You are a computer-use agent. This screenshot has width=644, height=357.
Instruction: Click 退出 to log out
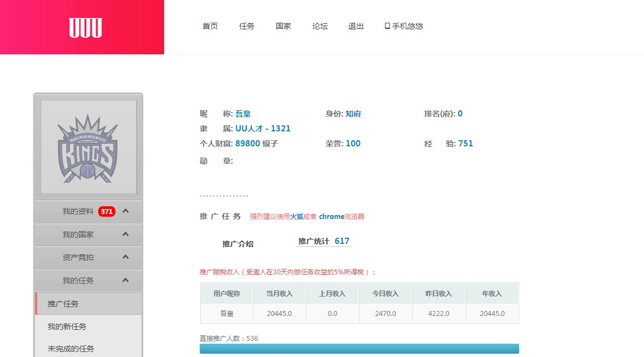(356, 26)
